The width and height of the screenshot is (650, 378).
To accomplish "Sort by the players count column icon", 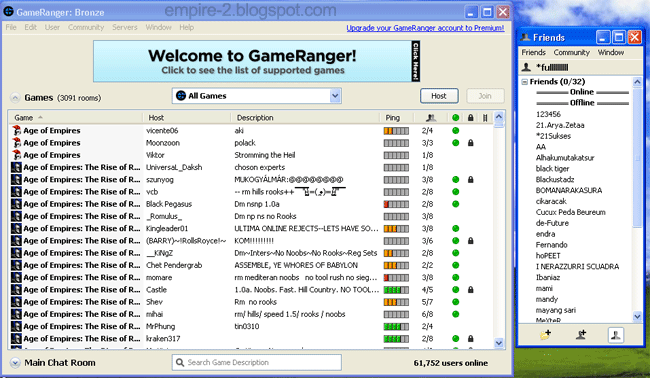I will click(431, 118).
